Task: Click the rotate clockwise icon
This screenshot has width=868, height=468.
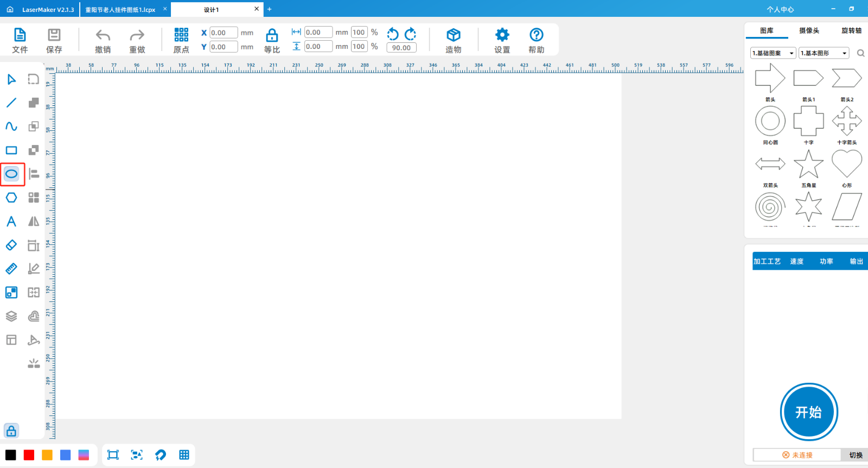Action: point(411,34)
